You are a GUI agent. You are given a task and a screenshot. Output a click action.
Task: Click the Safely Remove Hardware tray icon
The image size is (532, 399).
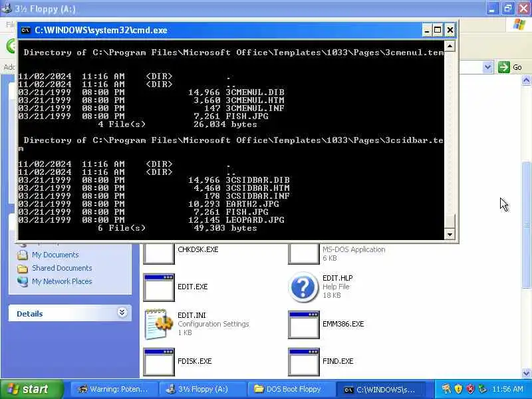click(481, 389)
